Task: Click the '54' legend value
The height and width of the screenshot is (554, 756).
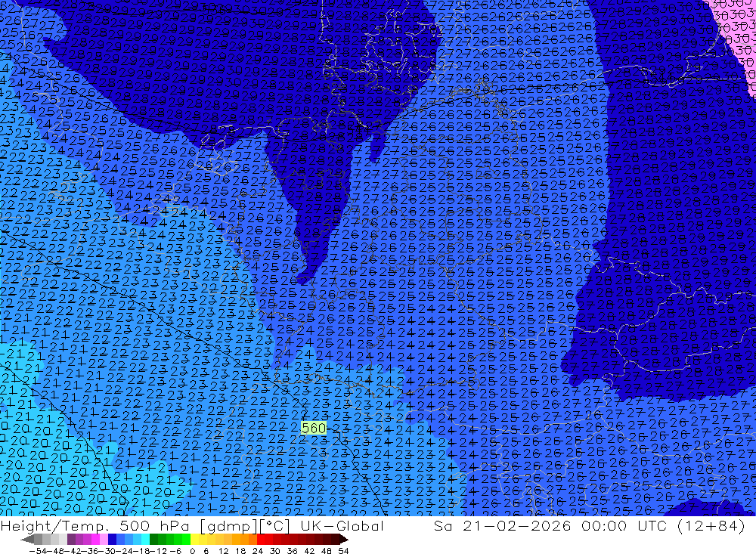Action: (343, 551)
